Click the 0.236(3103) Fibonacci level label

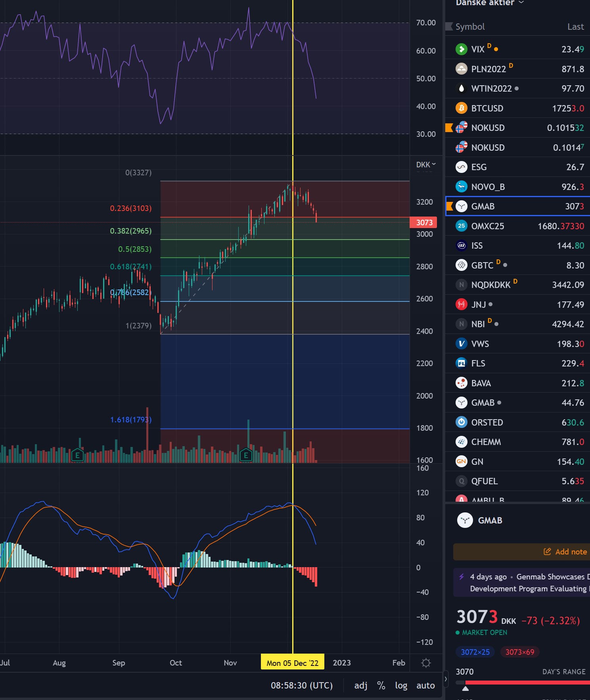click(x=131, y=208)
